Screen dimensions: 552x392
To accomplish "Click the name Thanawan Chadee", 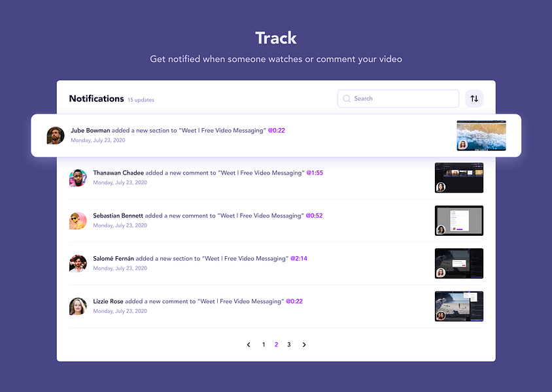I will (118, 173).
